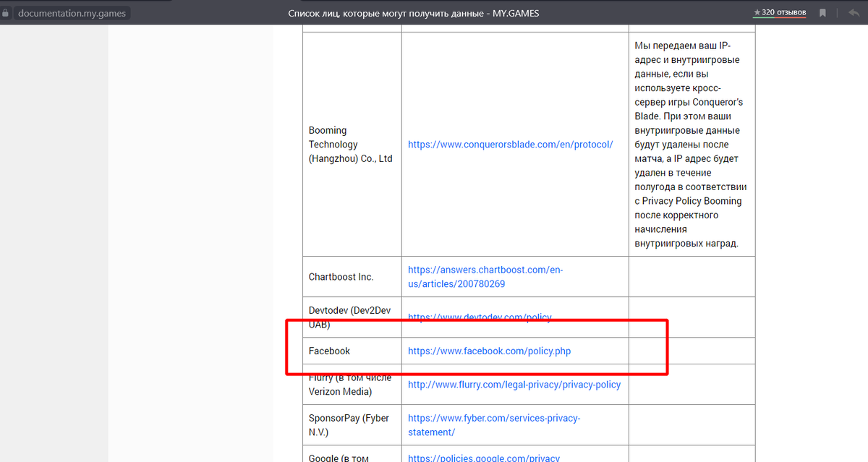The image size is (868, 462).
Task: Open the policies.google.com privacy link
Action: 484,458
